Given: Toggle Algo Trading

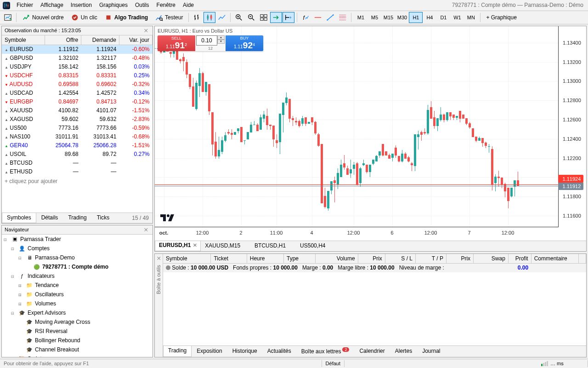Looking at the screenshot, I should 126,17.
